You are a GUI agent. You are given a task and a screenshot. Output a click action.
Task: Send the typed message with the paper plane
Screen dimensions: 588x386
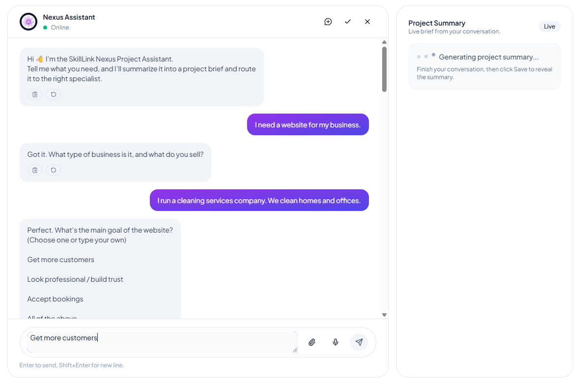point(359,342)
